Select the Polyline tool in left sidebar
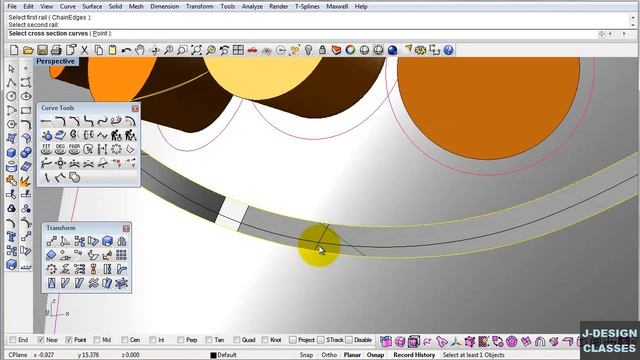Viewport: 640px width, 360px height. (11, 82)
